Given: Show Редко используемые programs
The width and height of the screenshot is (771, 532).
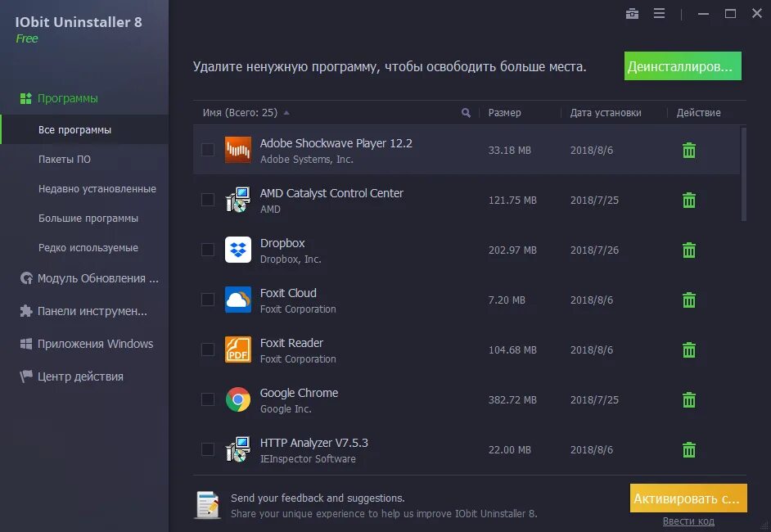Looking at the screenshot, I should pos(88,248).
